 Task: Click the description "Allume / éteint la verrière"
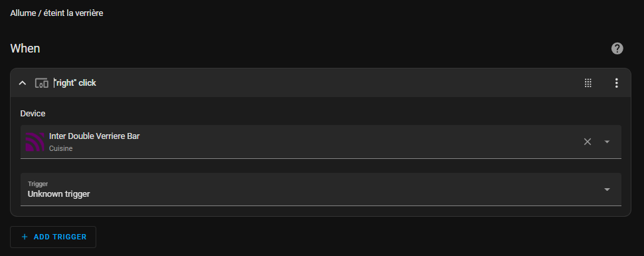click(x=56, y=13)
